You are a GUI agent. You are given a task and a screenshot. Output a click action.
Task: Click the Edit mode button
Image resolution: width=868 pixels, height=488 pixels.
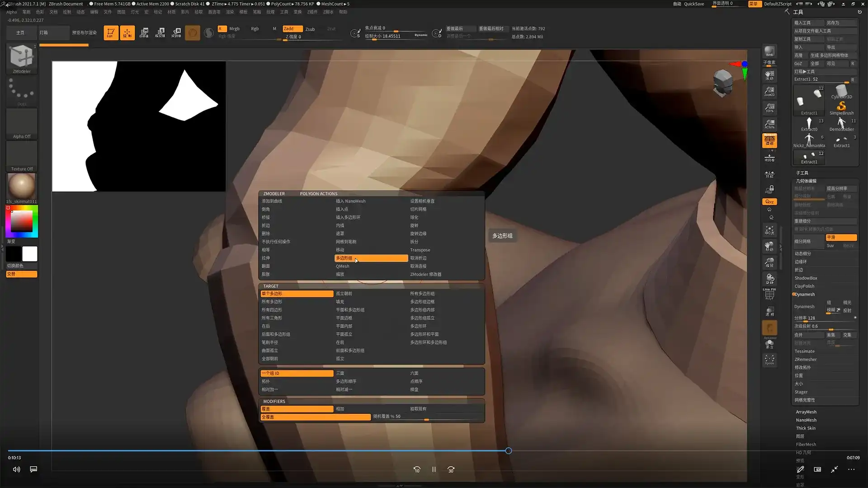(x=111, y=33)
